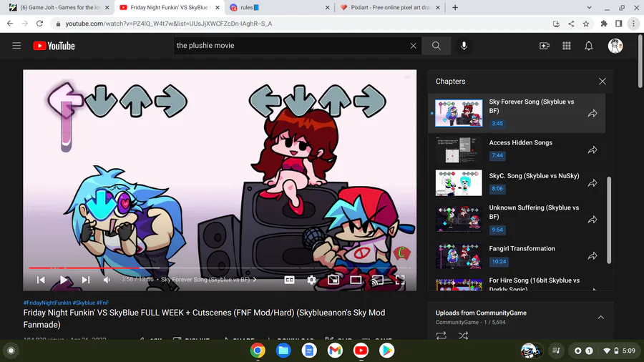
Task: Open the account avatar menu
Action: point(615,46)
